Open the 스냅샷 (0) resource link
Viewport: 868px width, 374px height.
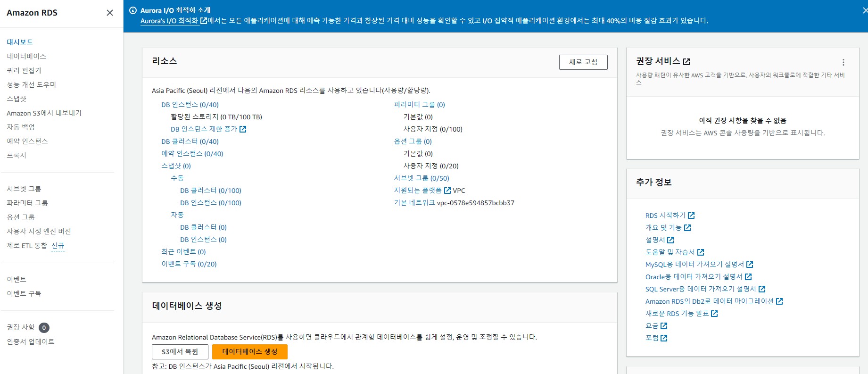[176, 166]
